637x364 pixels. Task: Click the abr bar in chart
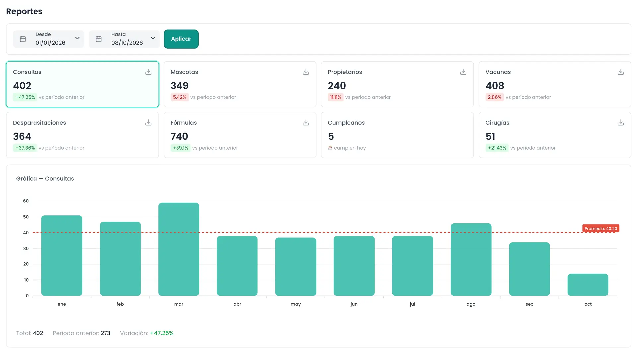(237, 266)
